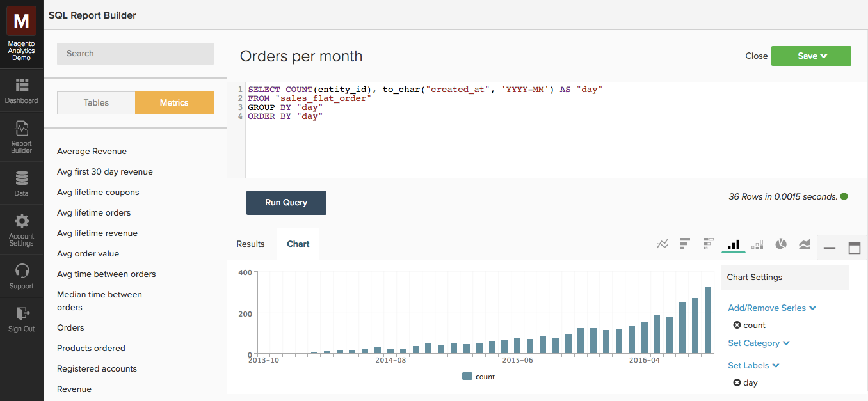Open the Set Labels dropdown
The width and height of the screenshot is (868, 401).
coord(753,365)
